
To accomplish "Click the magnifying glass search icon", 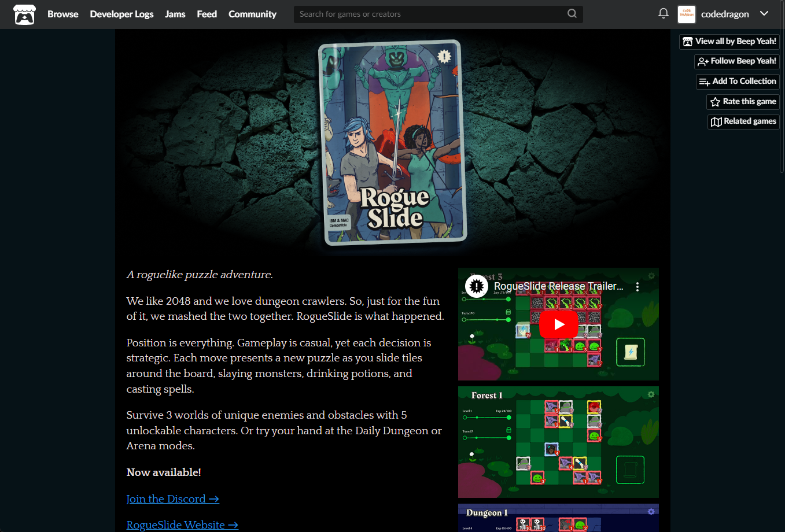I will (x=572, y=14).
